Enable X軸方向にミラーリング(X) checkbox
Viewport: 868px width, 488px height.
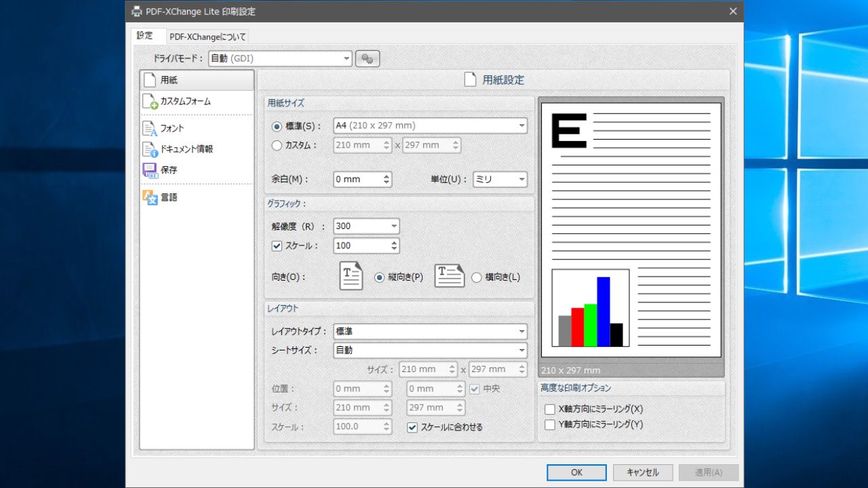550,409
